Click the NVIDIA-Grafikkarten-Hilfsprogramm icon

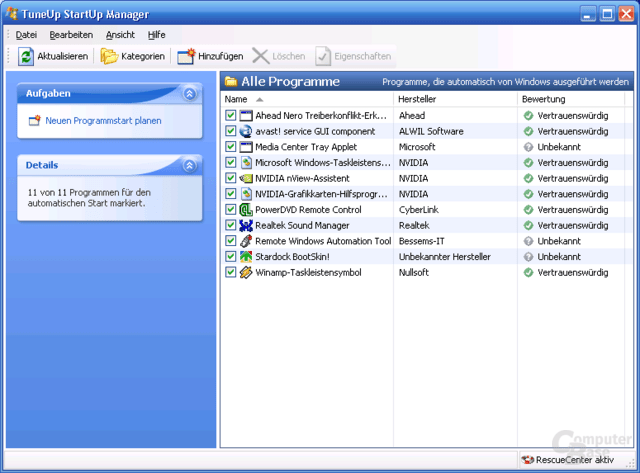[246, 194]
